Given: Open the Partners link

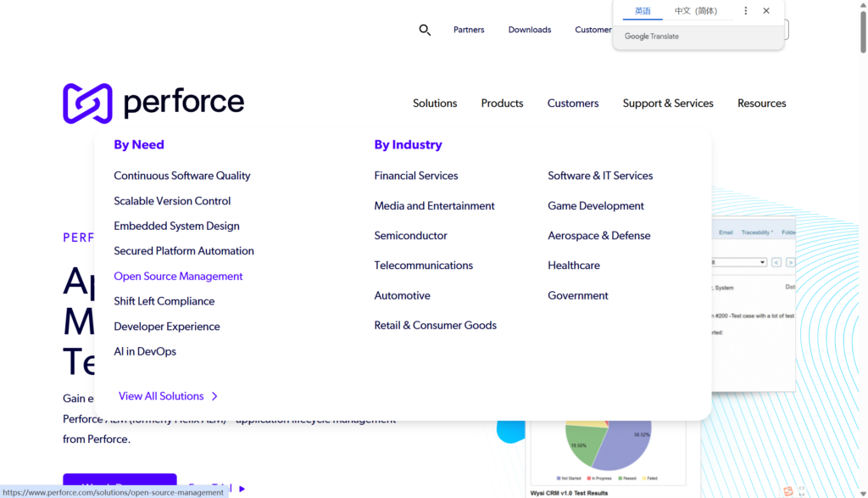Looking at the screenshot, I should tap(469, 30).
